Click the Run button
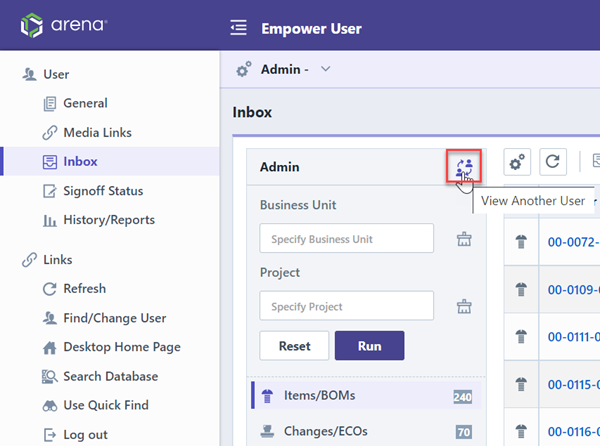600x447 pixels. [x=369, y=346]
